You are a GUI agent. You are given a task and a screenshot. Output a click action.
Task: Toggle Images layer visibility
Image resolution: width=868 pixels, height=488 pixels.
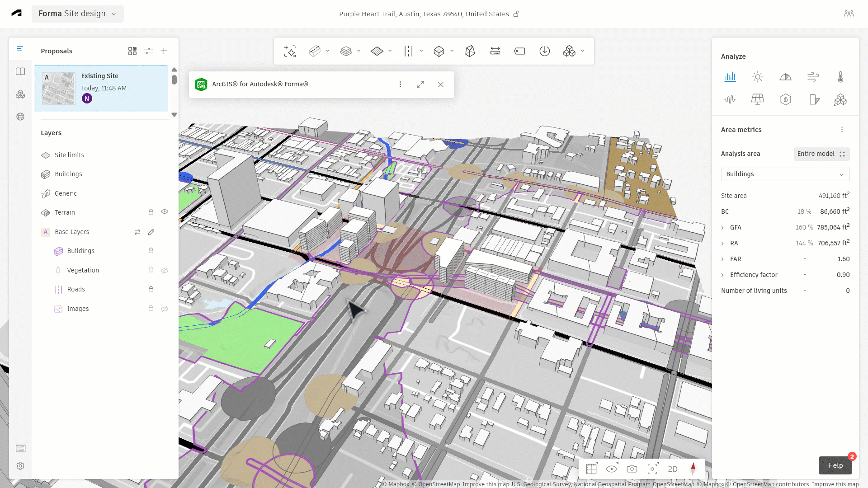coord(165,309)
